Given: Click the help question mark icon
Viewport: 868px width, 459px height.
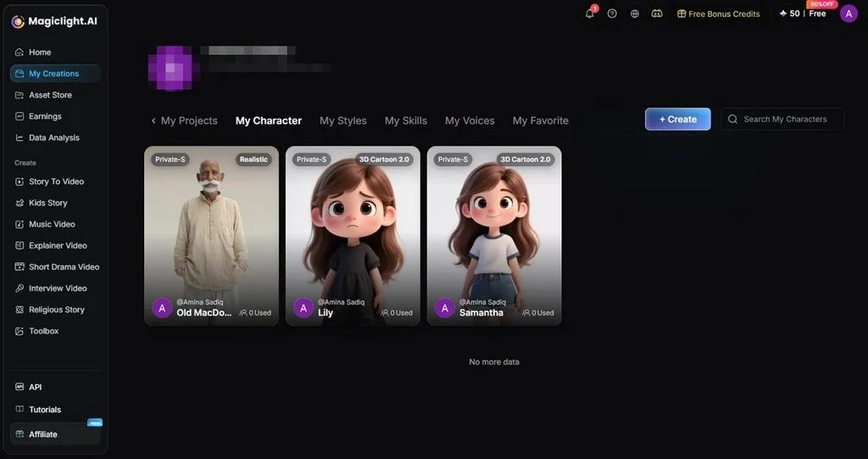Looking at the screenshot, I should (x=612, y=14).
